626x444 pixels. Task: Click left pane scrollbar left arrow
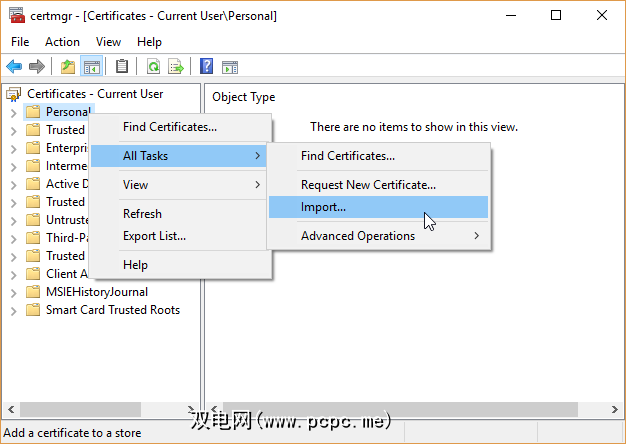[11, 409]
